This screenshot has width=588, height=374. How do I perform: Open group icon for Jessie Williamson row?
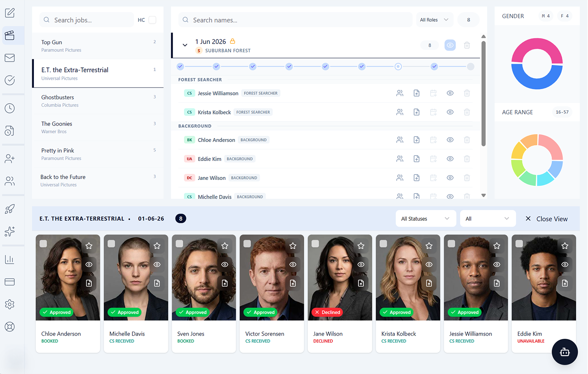[400, 93]
